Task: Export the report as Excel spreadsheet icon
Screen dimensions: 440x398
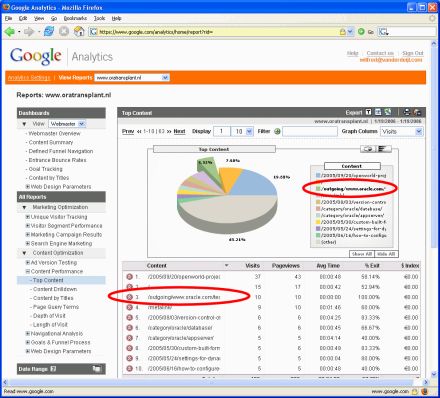Action: tap(378, 112)
